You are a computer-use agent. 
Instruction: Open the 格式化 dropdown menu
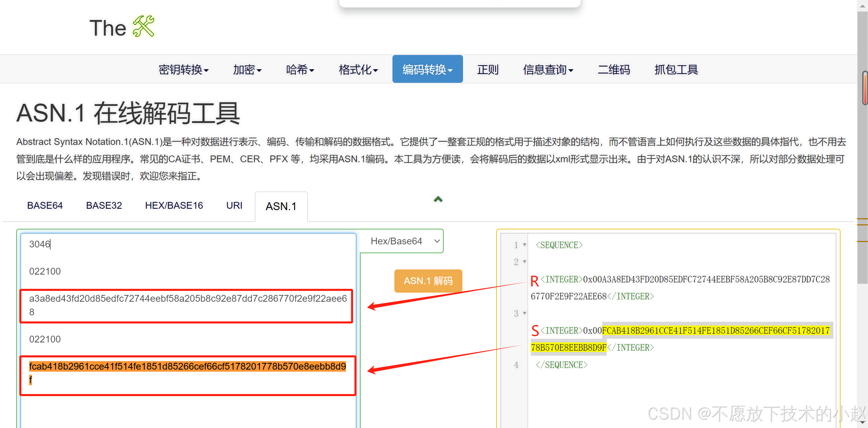click(x=358, y=70)
